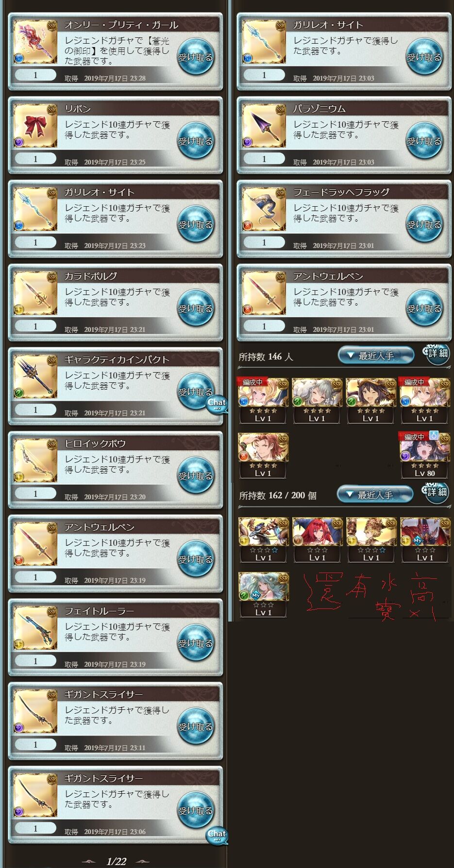Image resolution: width=454 pixels, height=868 pixels.
Task: Open the 詳細 gear button beside 所持数 146
Action: pyautogui.click(x=437, y=353)
